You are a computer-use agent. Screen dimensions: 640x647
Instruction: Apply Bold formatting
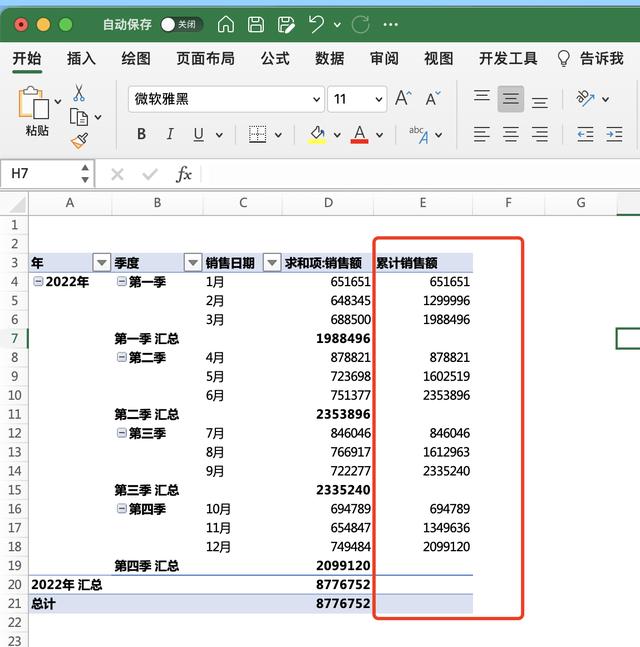point(141,134)
